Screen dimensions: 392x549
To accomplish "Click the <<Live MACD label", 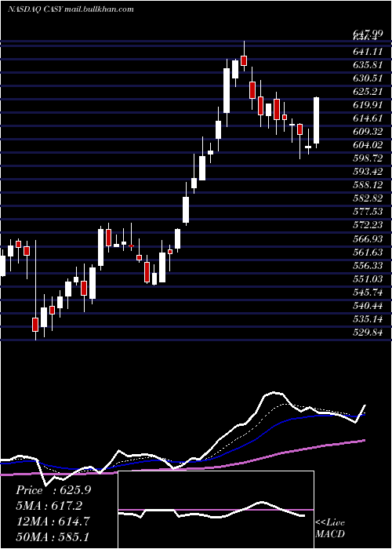I will click(x=330, y=529).
